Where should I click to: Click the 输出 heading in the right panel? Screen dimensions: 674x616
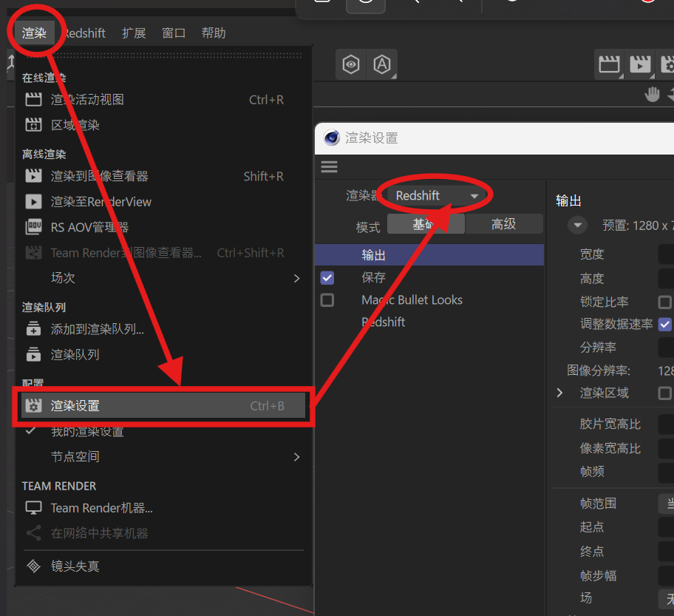point(568,201)
